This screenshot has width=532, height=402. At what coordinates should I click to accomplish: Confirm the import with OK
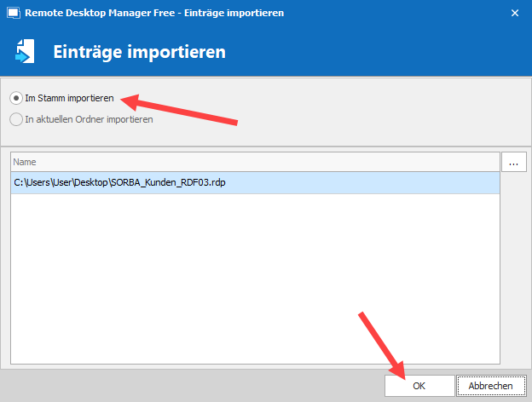coord(419,386)
